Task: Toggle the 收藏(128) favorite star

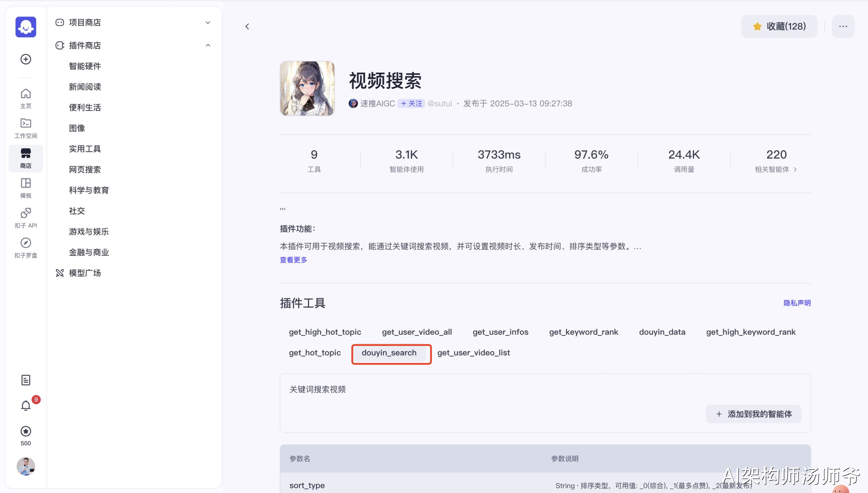Action: pos(778,26)
